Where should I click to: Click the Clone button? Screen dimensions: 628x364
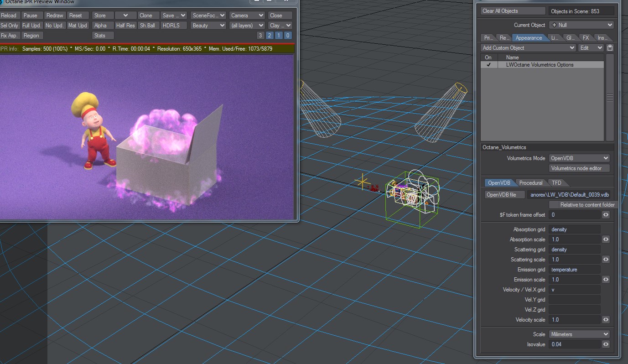point(149,16)
